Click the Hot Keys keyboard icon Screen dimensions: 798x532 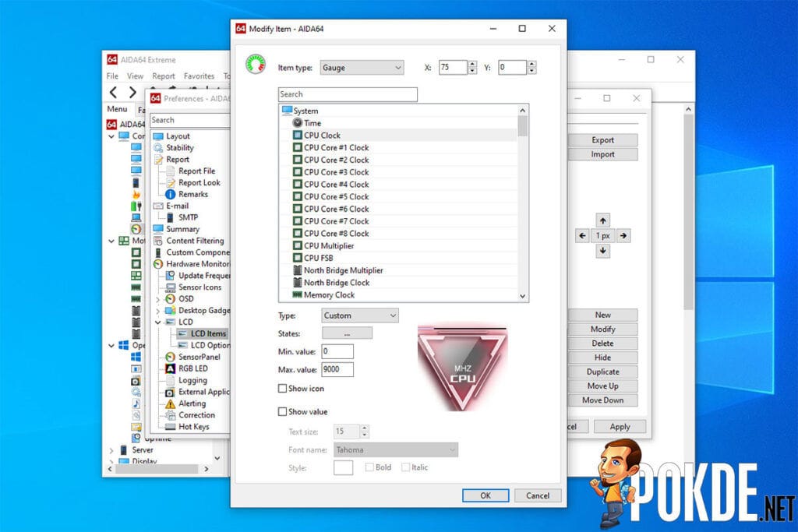(171, 427)
